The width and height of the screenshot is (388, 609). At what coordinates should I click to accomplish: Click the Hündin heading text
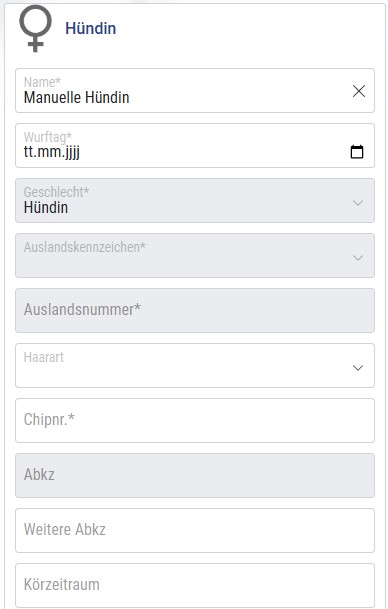[x=90, y=28]
